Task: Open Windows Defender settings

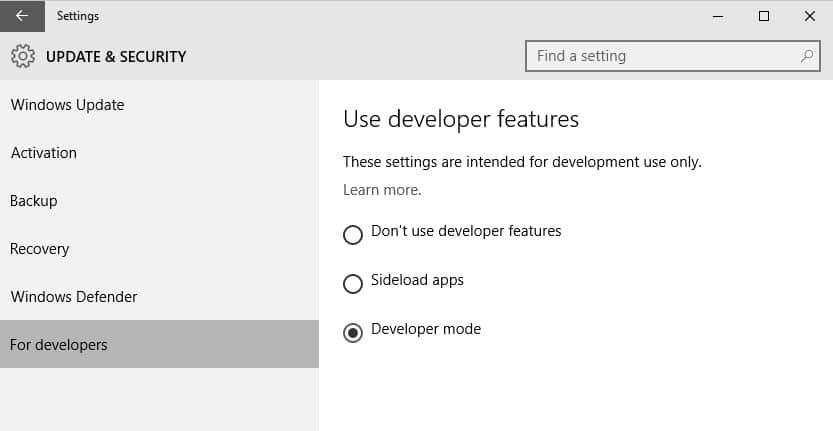Action: 74,297
